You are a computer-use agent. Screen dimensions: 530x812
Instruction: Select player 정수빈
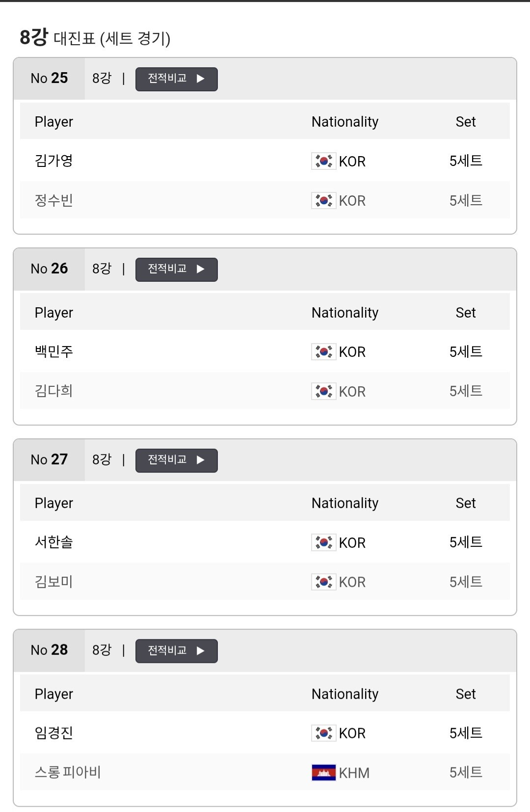click(x=54, y=200)
